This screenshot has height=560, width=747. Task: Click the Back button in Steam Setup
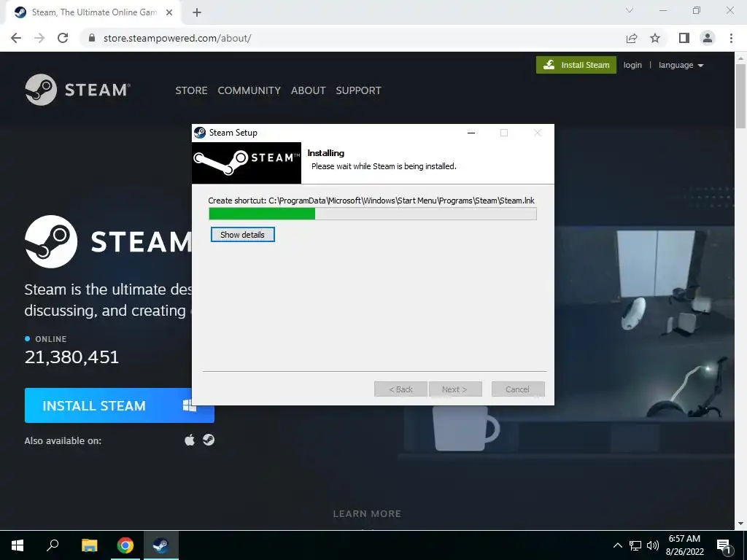400,389
